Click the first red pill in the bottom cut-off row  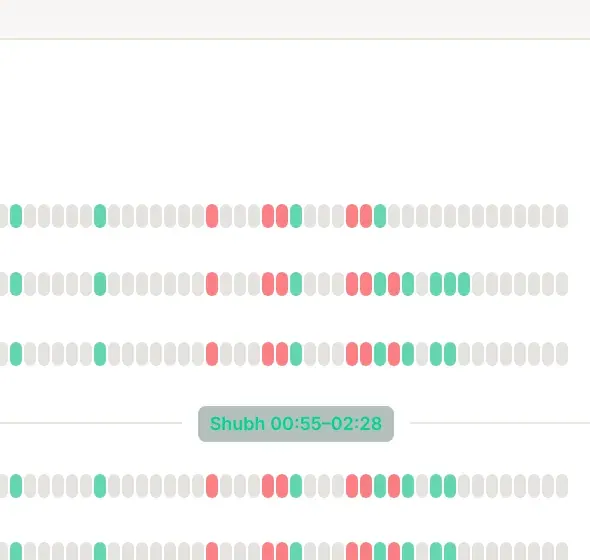pos(212,551)
